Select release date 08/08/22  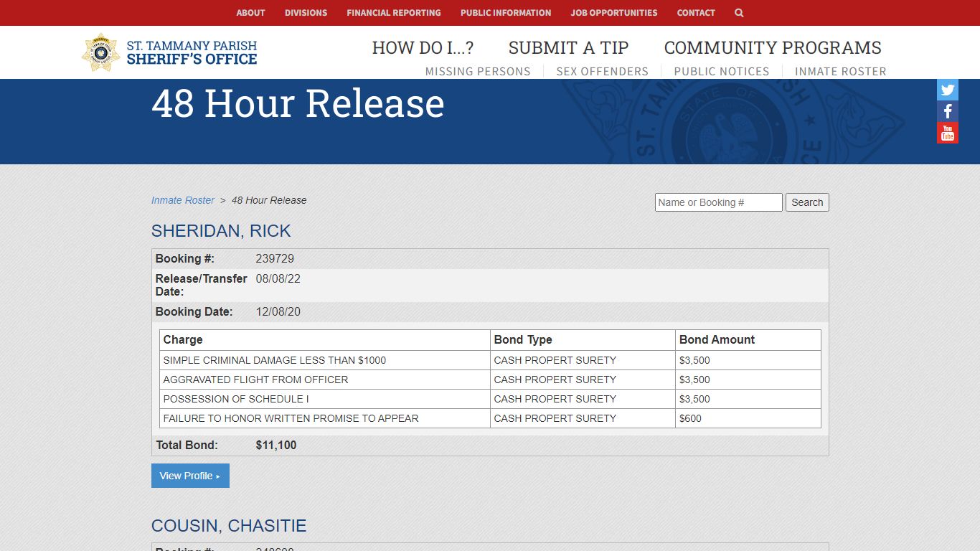[278, 279]
